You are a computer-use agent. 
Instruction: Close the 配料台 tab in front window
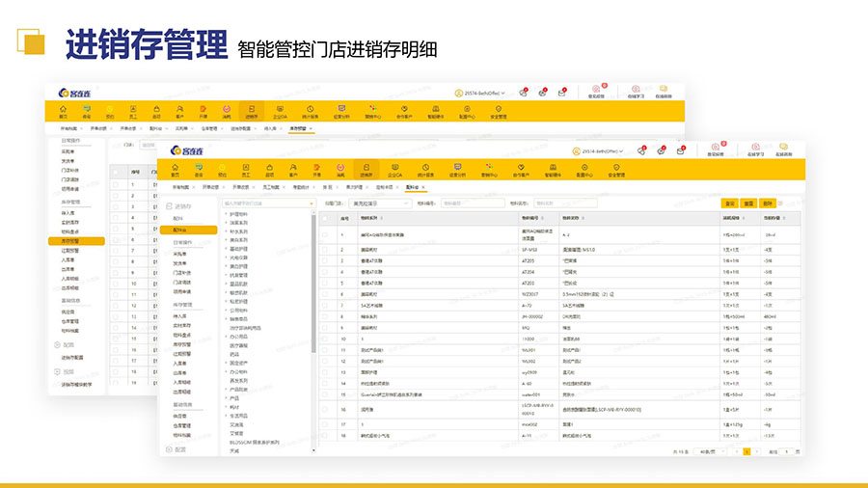(x=423, y=187)
